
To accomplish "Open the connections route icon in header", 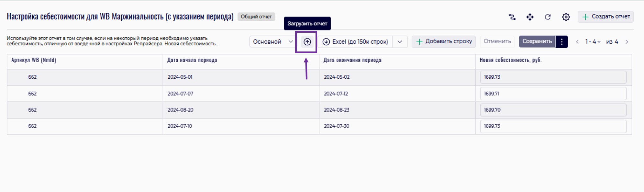I will point(512,17).
